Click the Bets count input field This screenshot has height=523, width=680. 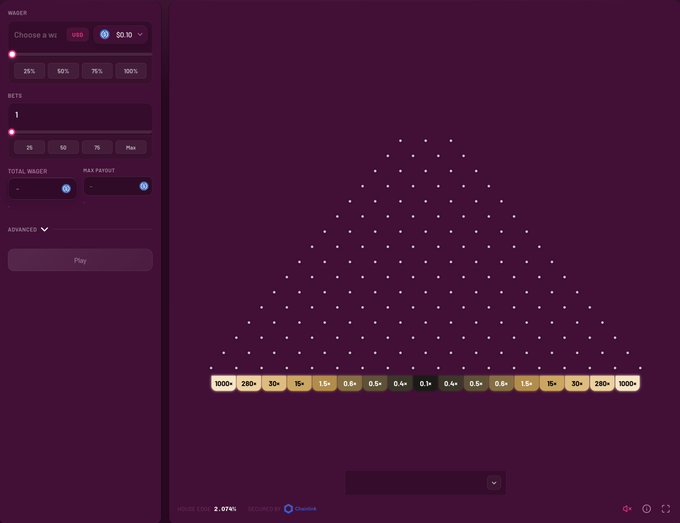click(80, 115)
